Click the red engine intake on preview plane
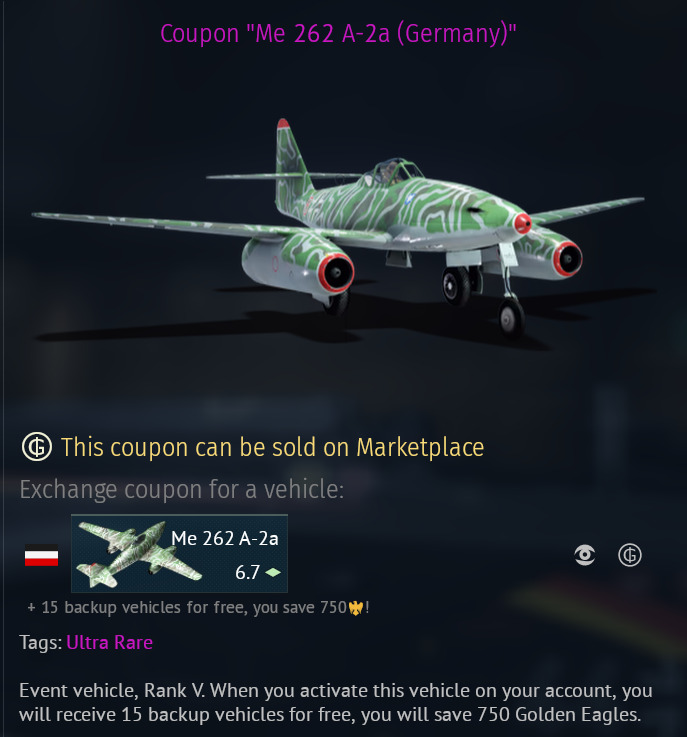 tap(336, 273)
